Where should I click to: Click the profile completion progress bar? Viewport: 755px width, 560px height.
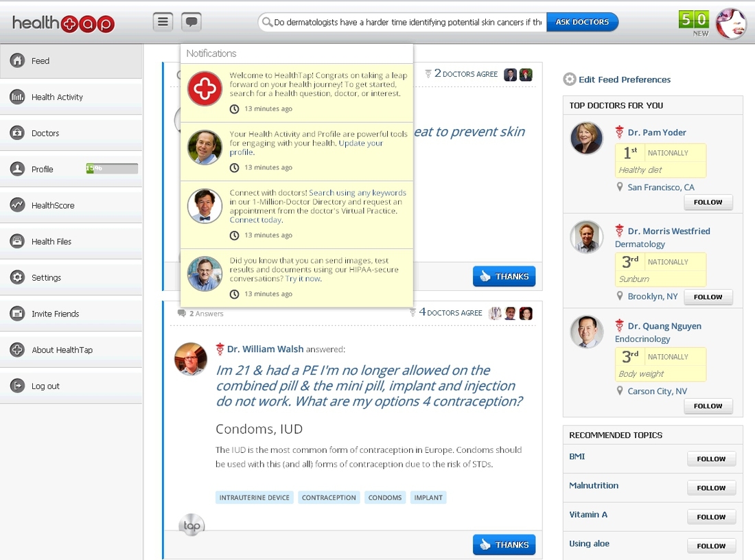tap(112, 169)
